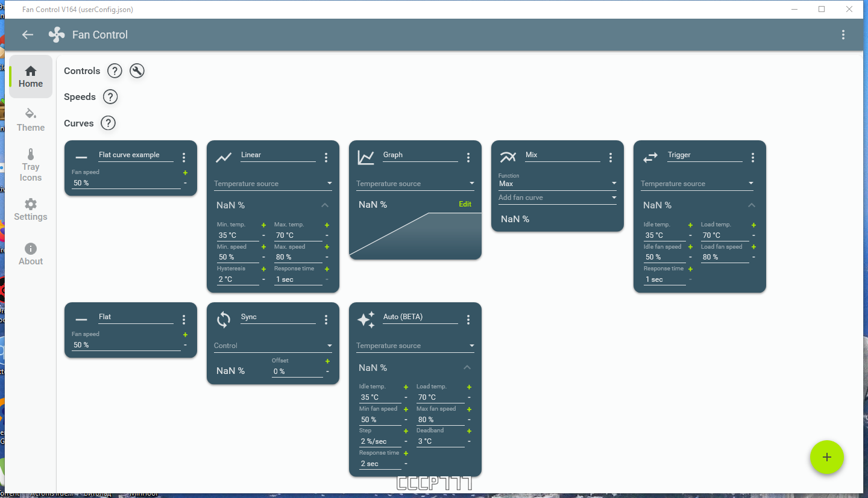Open Graph Temperature source dropdown

(415, 184)
